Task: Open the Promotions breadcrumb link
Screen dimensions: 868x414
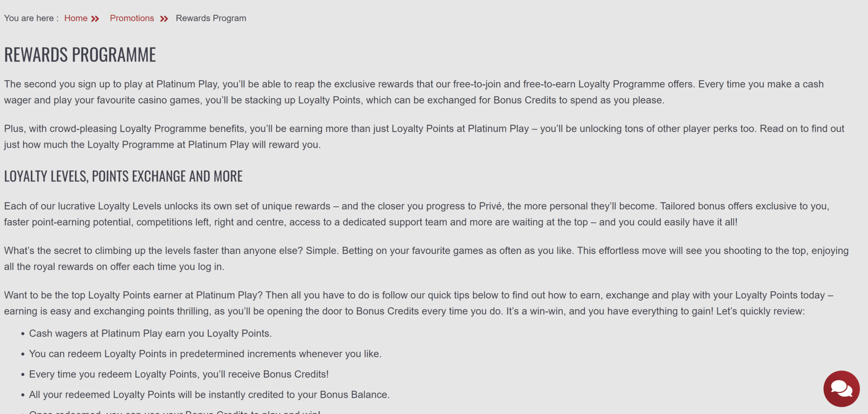Action: click(x=132, y=18)
